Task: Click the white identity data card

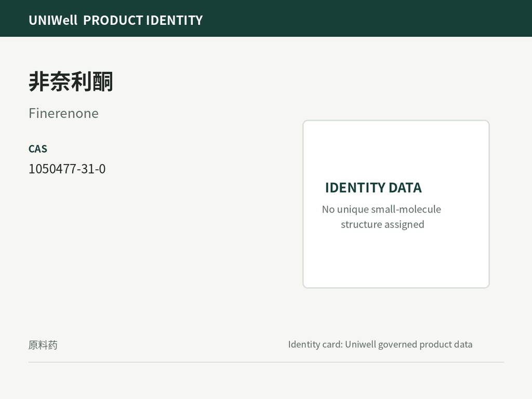Action: click(x=396, y=204)
